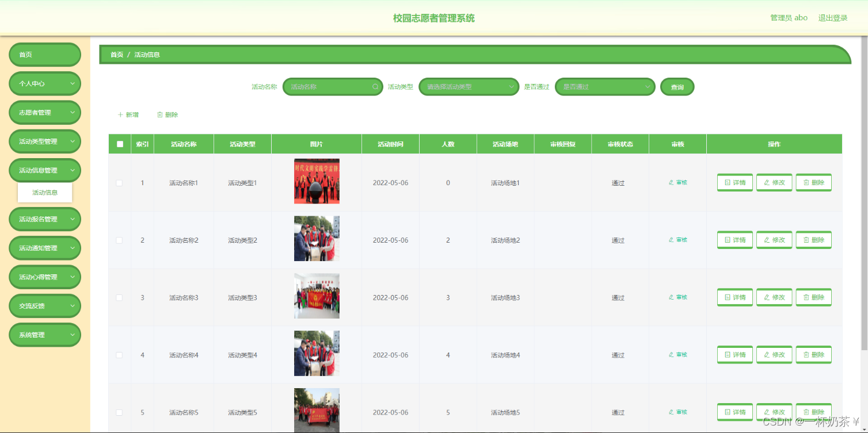The width and height of the screenshot is (868, 433).
Task: Click the 修改 edit icon in row 5
Action: click(767, 412)
